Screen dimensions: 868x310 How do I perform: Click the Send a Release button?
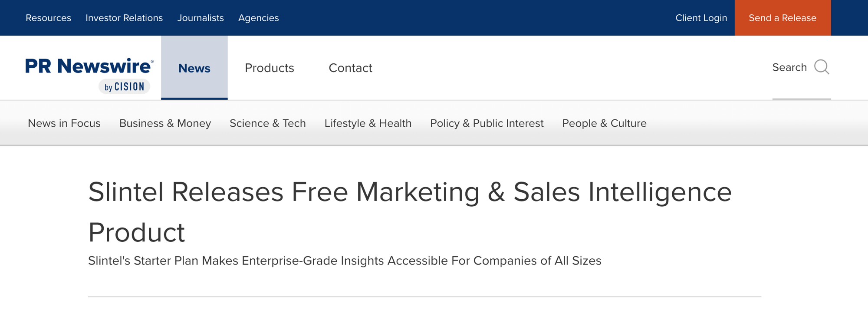click(783, 18)
